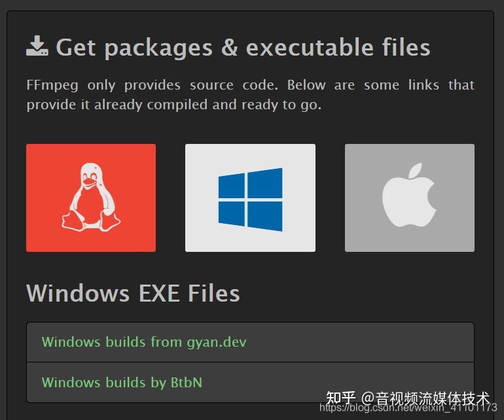The image size is (504, 420).
Task: Open Windows builds from gyan.dev link
Action: tap(144, 342)
